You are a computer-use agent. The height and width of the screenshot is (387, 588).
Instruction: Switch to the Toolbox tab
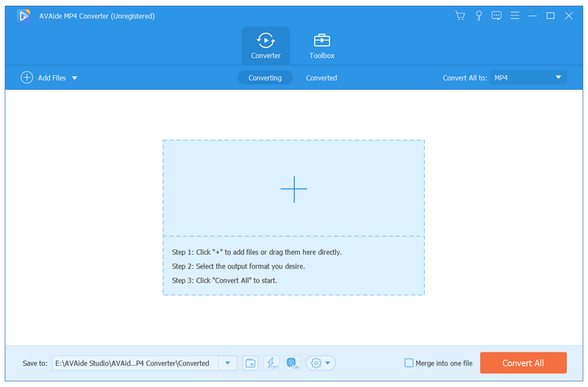pyautogui.click(x=322, y=46)
